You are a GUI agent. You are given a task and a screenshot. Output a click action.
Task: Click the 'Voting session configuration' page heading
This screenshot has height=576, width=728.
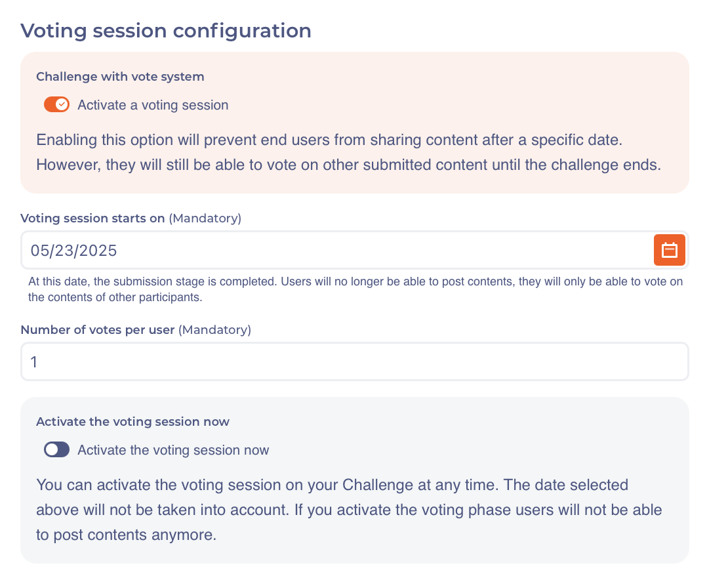(x=166, y=30)
